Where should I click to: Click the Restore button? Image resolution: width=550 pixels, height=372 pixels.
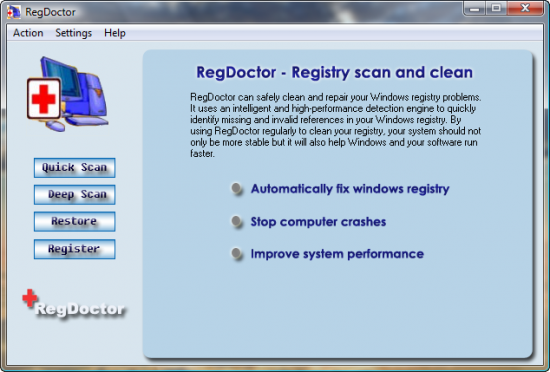[74, 222]
